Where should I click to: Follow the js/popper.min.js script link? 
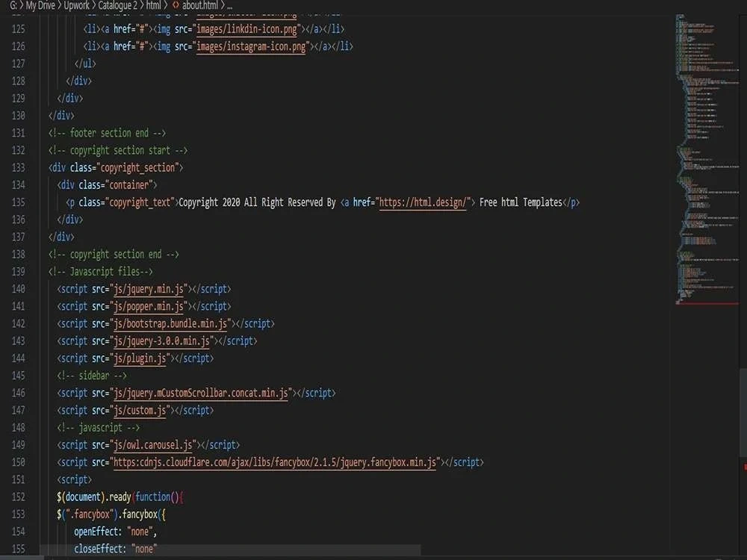pyautogui.click(x=149, y=306)
